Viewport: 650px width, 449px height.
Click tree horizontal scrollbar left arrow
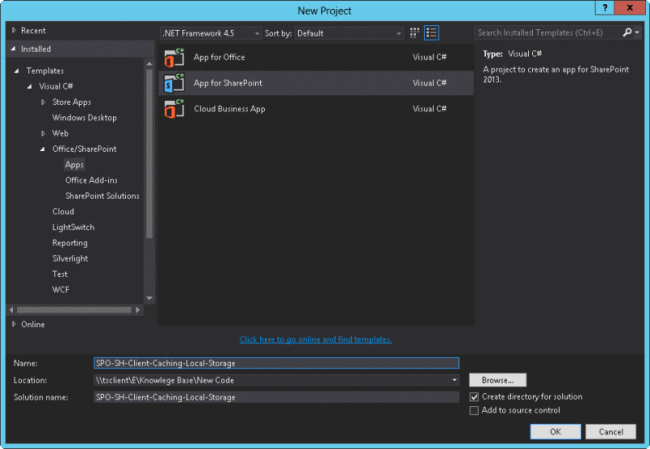(x=11, y=310)
